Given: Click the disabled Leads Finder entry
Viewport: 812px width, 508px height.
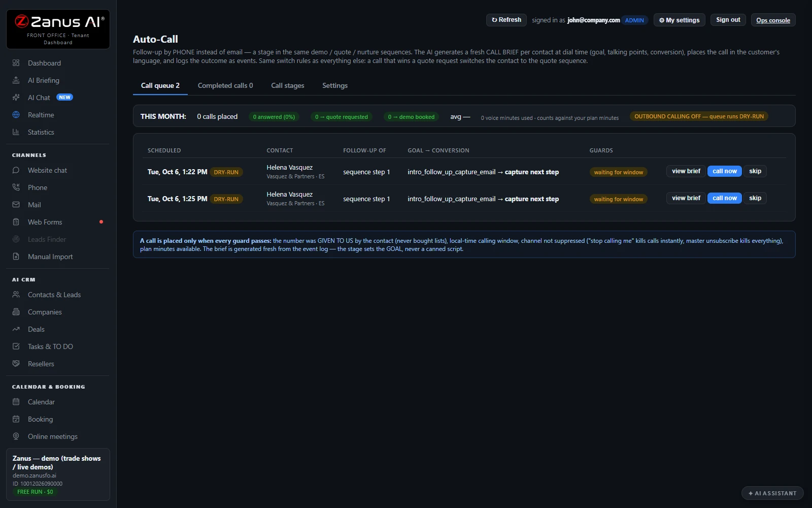Looking at the screenshot, I should coord(58,239).
